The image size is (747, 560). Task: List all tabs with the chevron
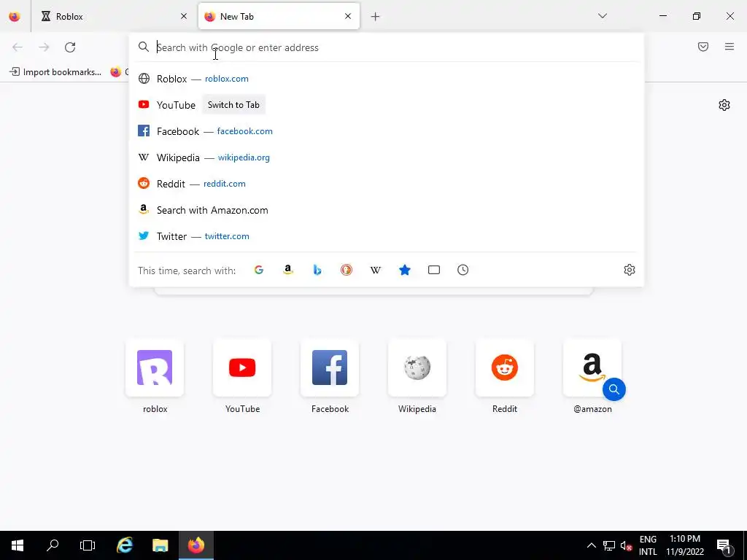(x=603, y=16)
